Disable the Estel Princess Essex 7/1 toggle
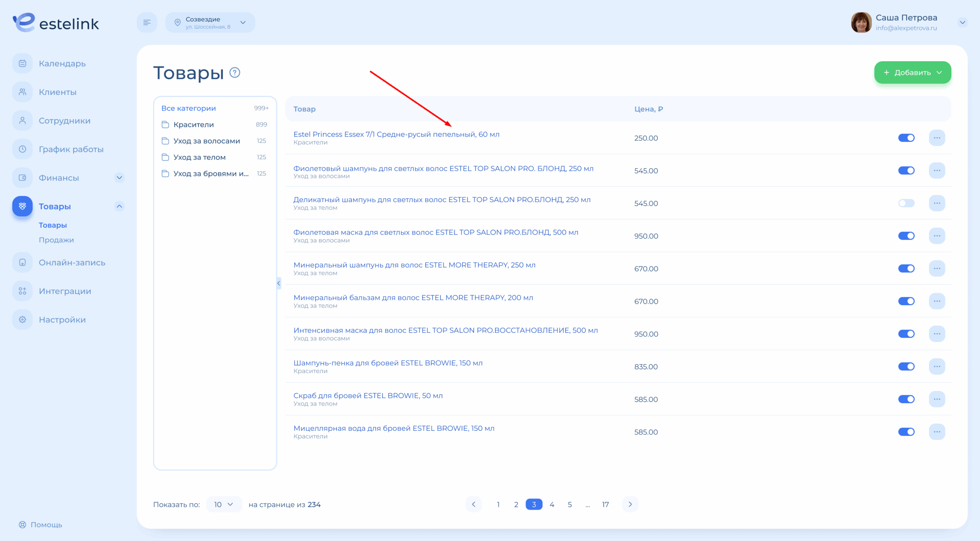Viewport: 980px width, 541px height. click(x=906, y=138)
